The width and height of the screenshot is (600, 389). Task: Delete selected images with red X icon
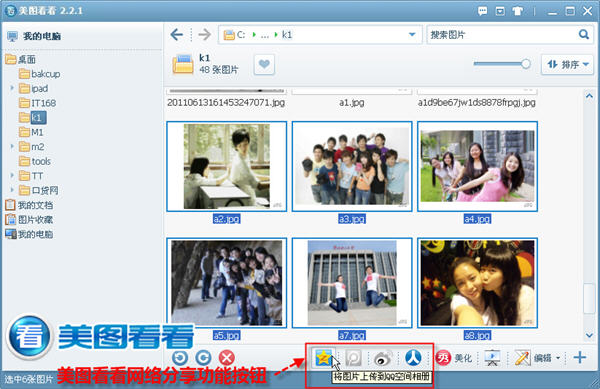(x=227, y=358)
